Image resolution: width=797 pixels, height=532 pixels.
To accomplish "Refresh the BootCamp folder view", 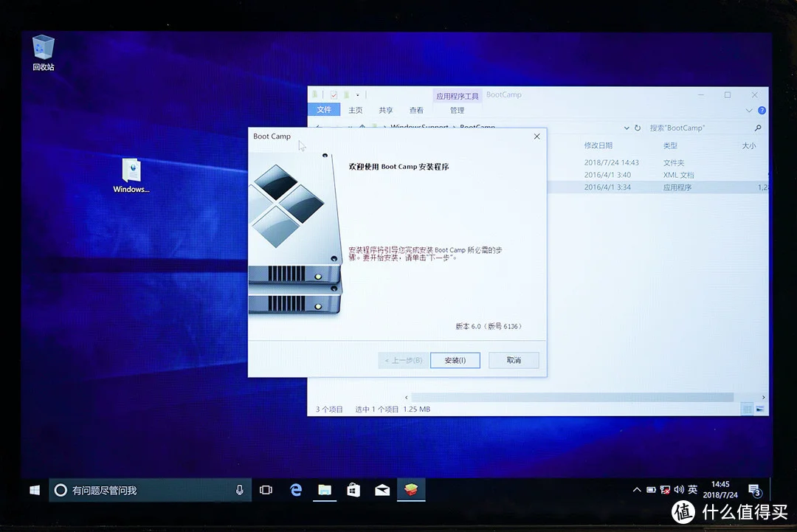I will click(x=638, y=128).
